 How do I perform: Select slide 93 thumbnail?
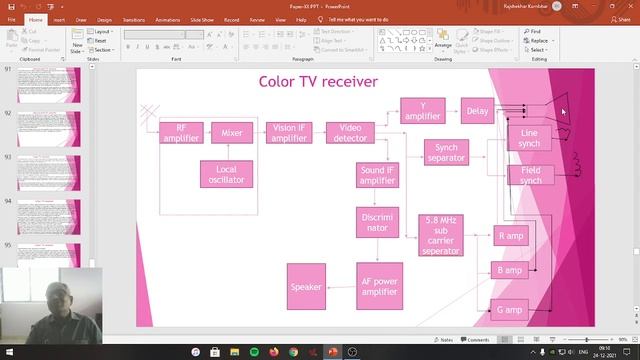tap(49, 173)
